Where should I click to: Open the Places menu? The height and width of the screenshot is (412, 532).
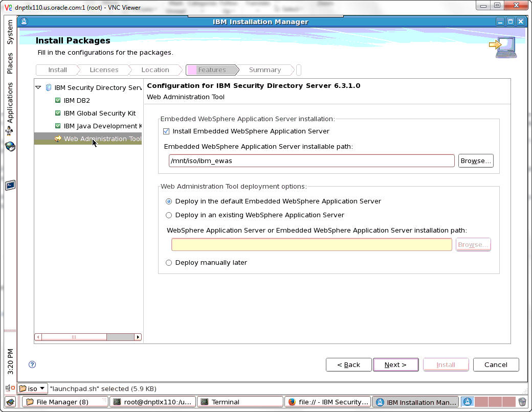[x=10, y=63]
